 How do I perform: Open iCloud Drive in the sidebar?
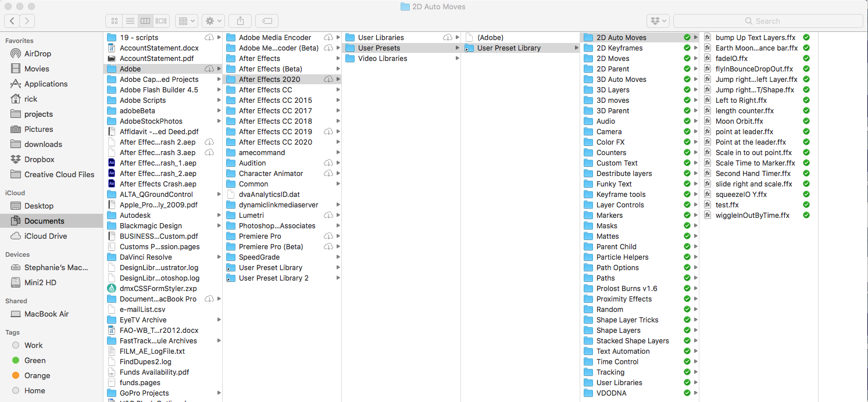coord(45,236)
